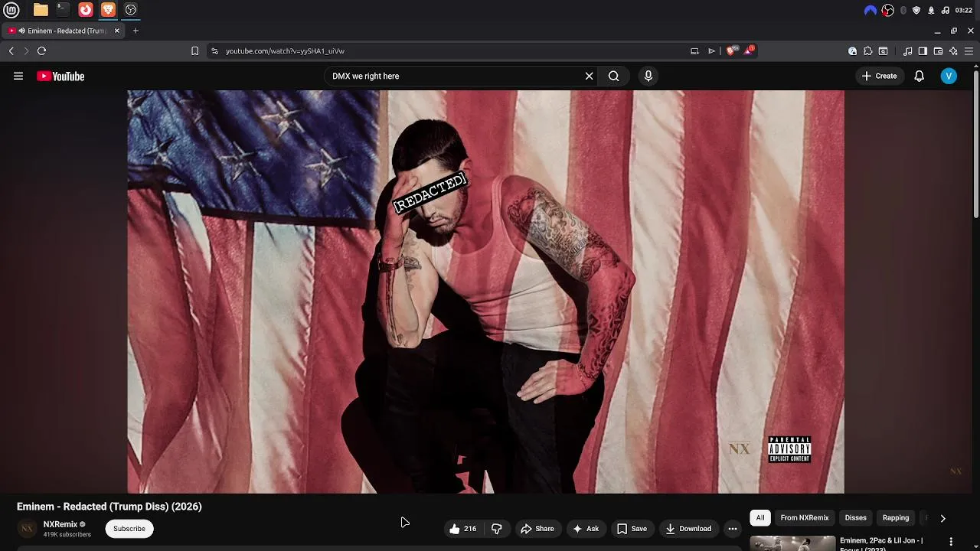980x551 pixels.
Task: Like the video with thumbs up
Action: 462,529
